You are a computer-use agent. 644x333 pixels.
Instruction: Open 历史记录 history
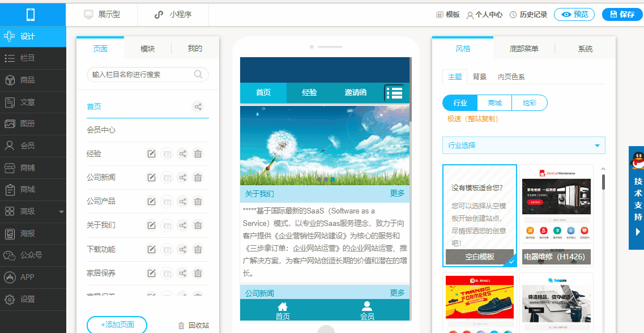point(528,15)
